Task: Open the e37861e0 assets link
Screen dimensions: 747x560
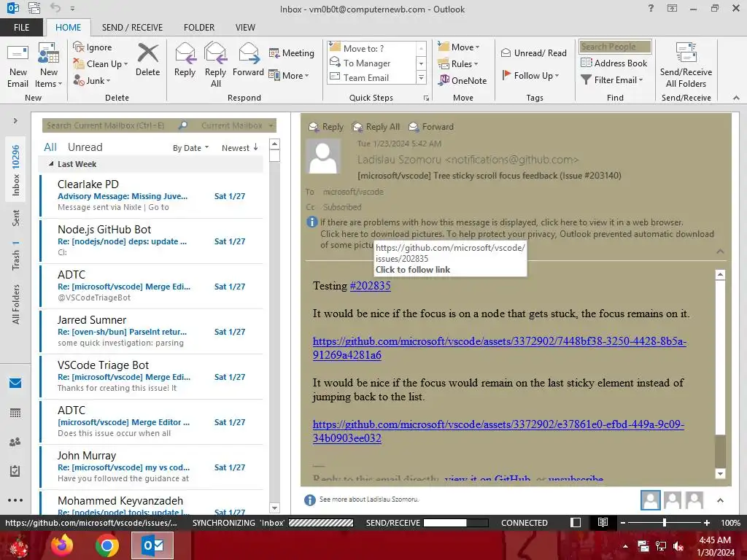Action: (x=498, y=431)
